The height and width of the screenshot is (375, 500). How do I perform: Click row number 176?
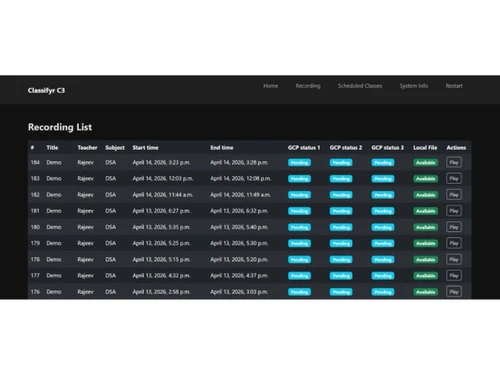(x=35, y=292)
